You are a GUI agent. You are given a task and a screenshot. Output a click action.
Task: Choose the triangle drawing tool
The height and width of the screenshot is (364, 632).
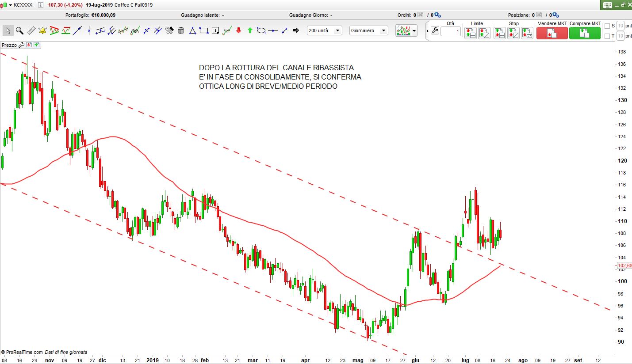192,30
